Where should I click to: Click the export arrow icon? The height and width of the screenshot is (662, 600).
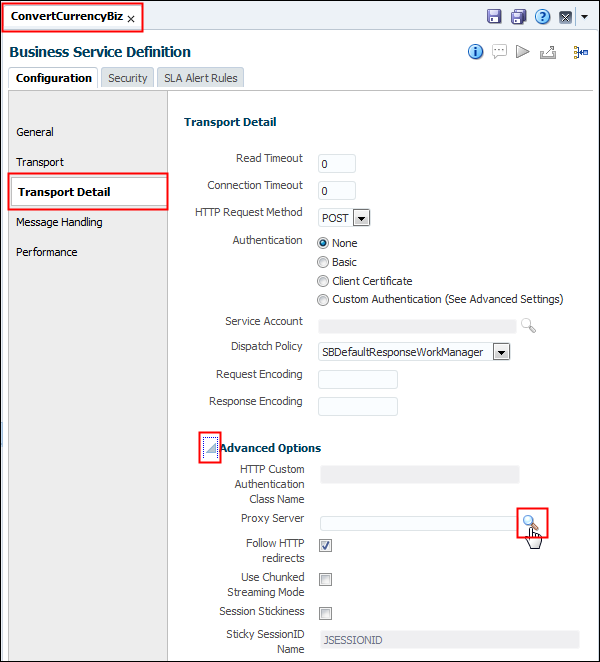(x=547, y=52)
